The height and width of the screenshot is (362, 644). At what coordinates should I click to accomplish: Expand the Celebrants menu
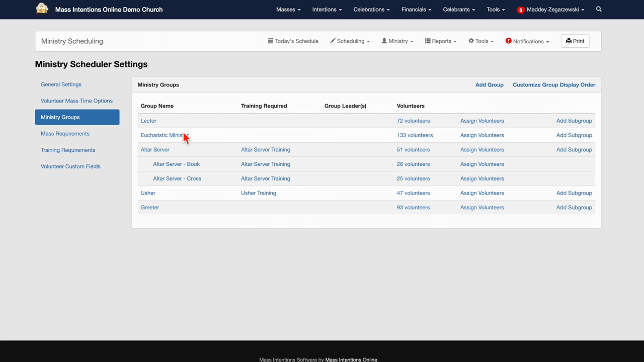coord(459,10)
